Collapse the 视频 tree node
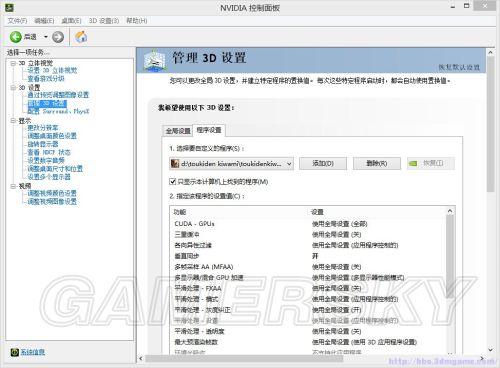500x368 pixels. click(x=13, y=186)
